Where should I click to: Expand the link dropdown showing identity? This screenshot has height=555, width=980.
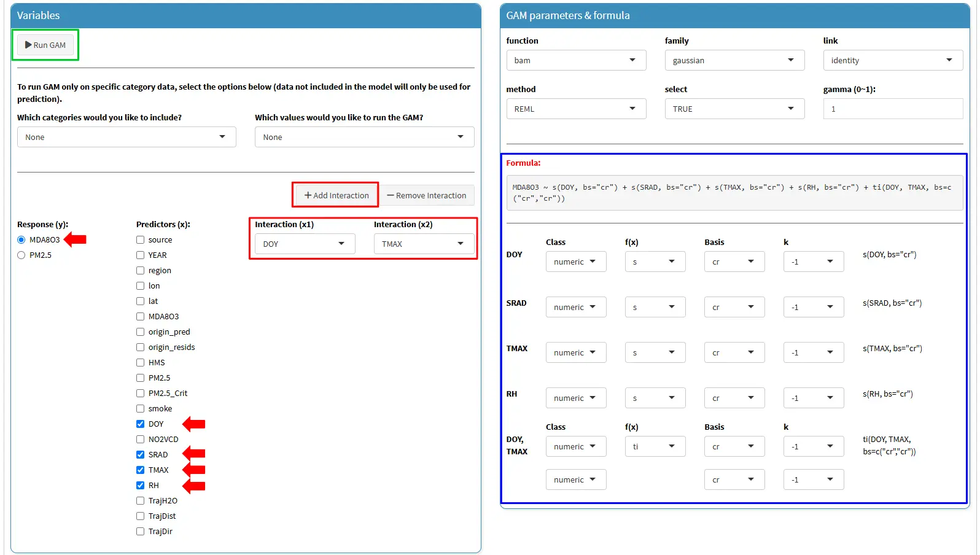pyautogui.click(x=892, y=60)
